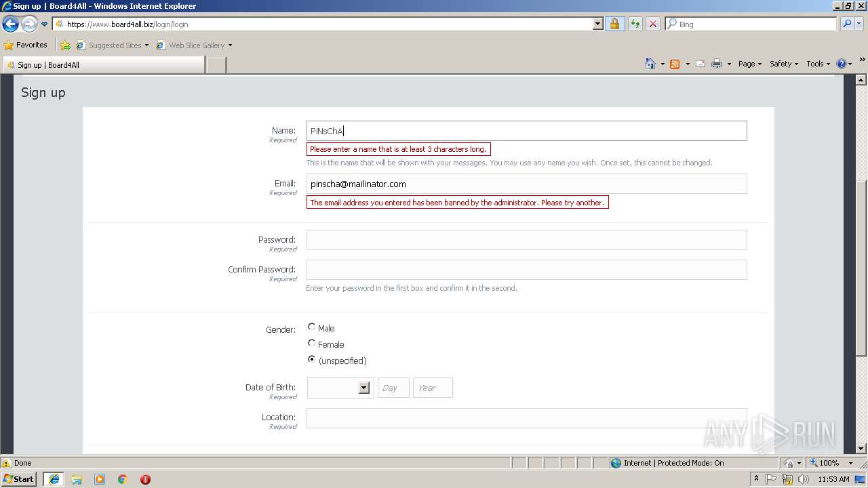The image size is (868, 488).
Task: Click the warning icon in status bar
Action: (x=7, y=463)
